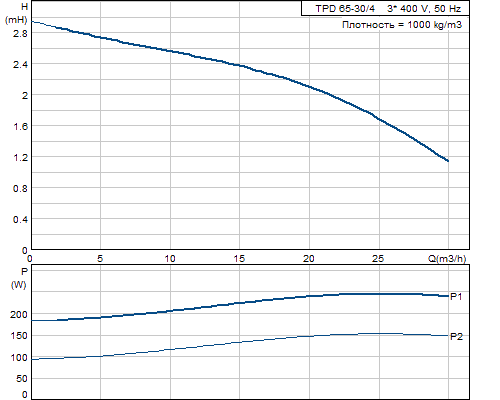The image size is (500, 400).
Task: Click the P2 curve label
Action: pyautogui.click(x=456, y=336)
